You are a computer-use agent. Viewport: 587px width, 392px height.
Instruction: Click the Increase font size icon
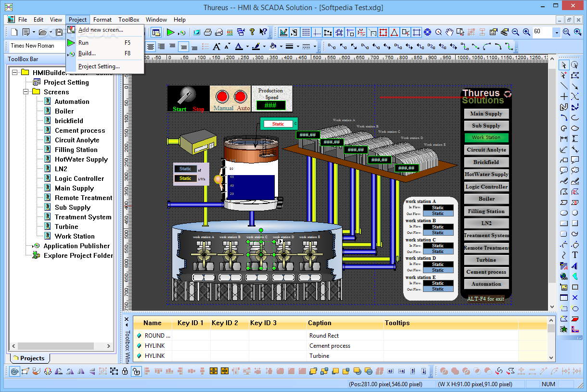pyautogui.click(x=216, y=47)
